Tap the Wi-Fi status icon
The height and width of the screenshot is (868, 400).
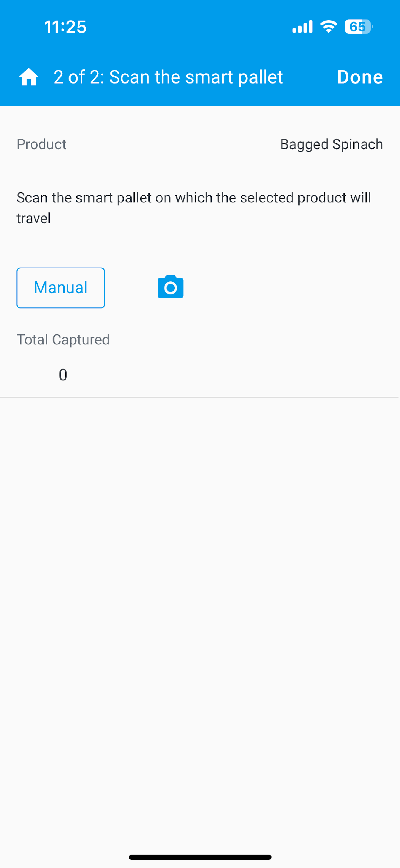point(328,27)
